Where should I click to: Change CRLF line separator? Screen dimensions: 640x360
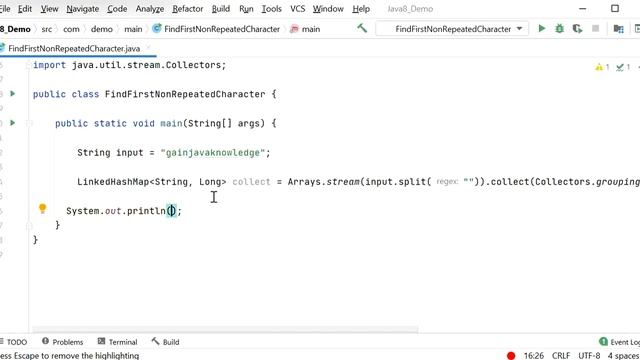click(561, 356)
